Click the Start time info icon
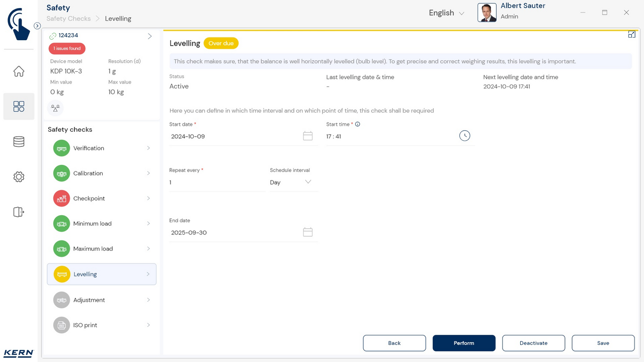 [x=358, y=124]
